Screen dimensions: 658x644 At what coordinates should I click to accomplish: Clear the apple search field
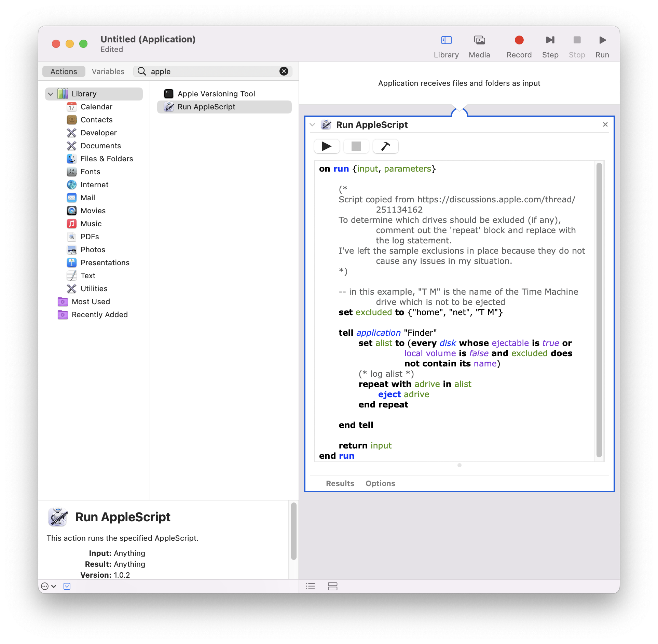pos(284,71)
